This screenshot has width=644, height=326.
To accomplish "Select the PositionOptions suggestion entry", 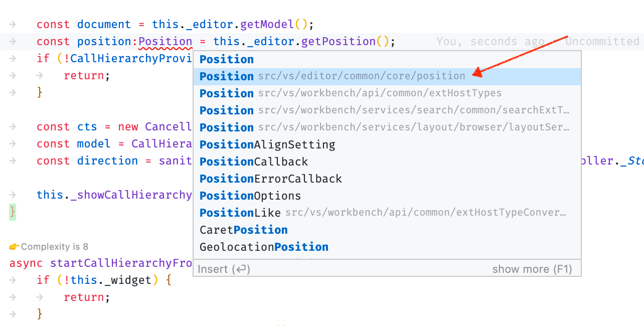I will coord(249,195).
